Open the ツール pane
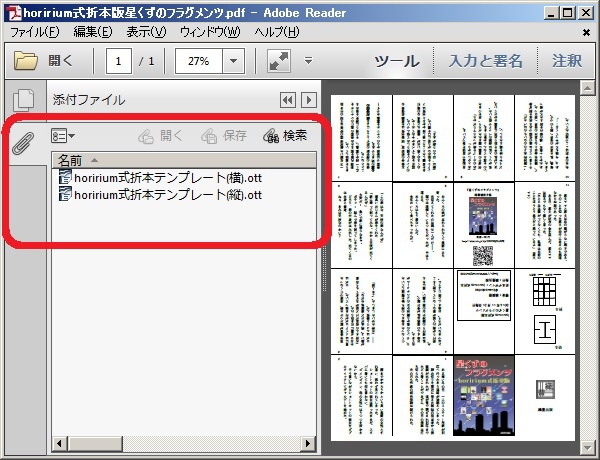 [396, 61]
